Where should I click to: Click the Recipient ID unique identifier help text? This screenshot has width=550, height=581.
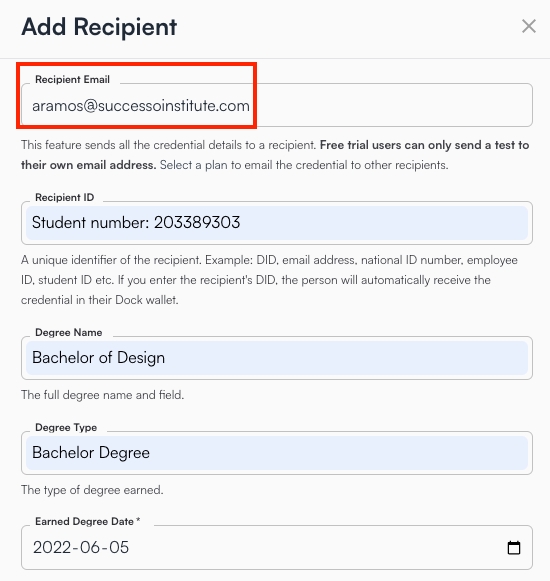[269, 280]
